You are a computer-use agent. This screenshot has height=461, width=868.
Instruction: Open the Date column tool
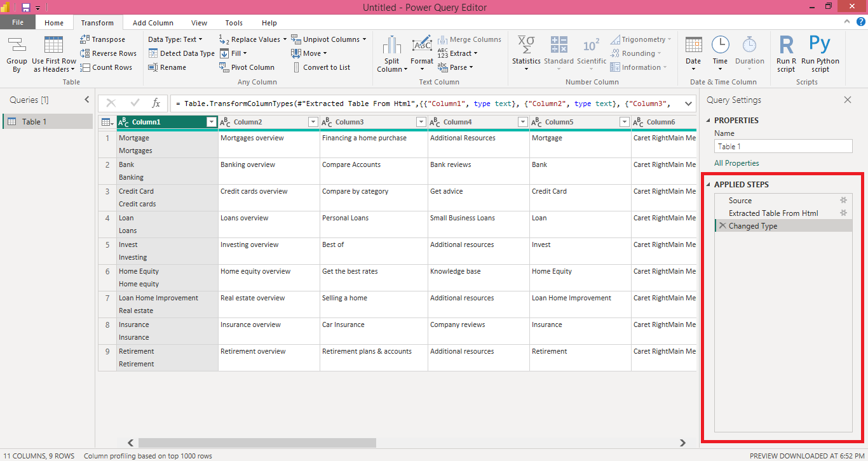click(693, 54)
